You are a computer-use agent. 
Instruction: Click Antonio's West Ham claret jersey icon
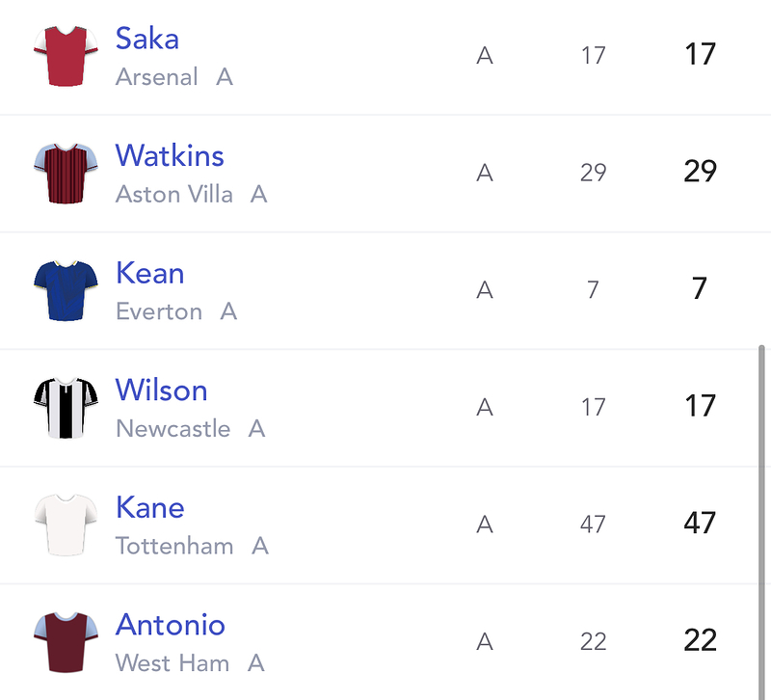click(x=66, y=642)
